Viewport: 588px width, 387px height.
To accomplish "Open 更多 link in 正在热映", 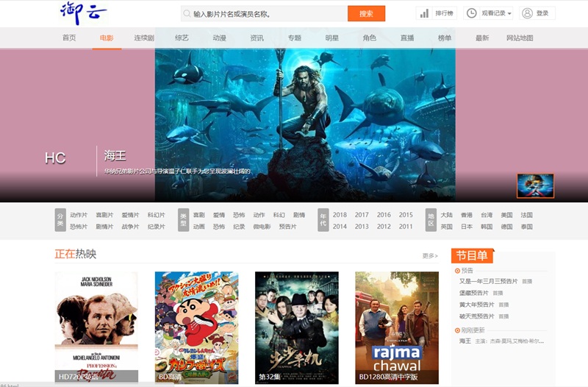I will pyautogui.click(x=430, y=256).
